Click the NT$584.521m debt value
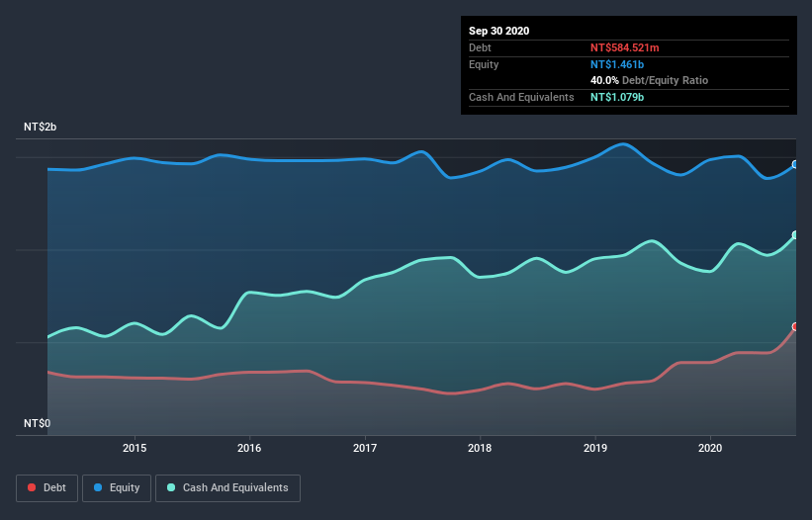 click(624, 47)
